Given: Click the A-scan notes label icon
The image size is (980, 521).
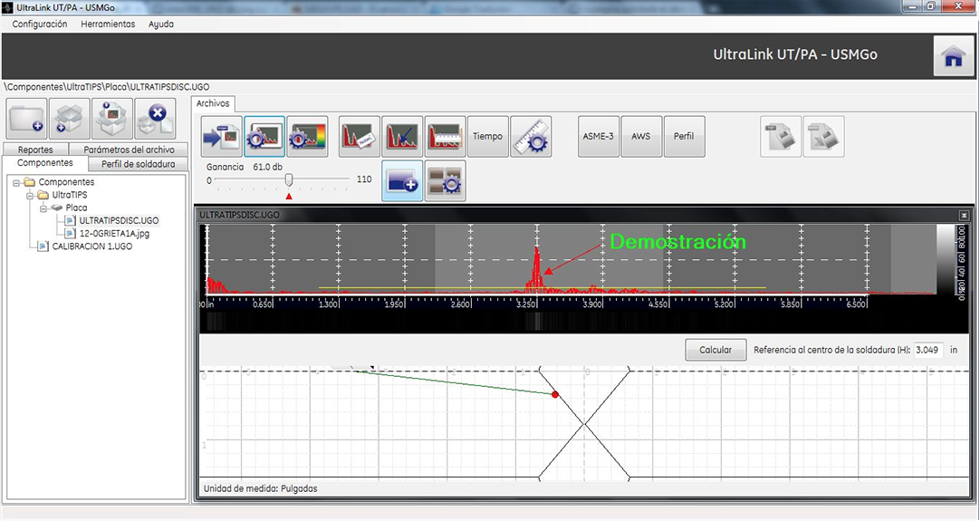Looking at the screenshot, I should click(x=360, y=136).
